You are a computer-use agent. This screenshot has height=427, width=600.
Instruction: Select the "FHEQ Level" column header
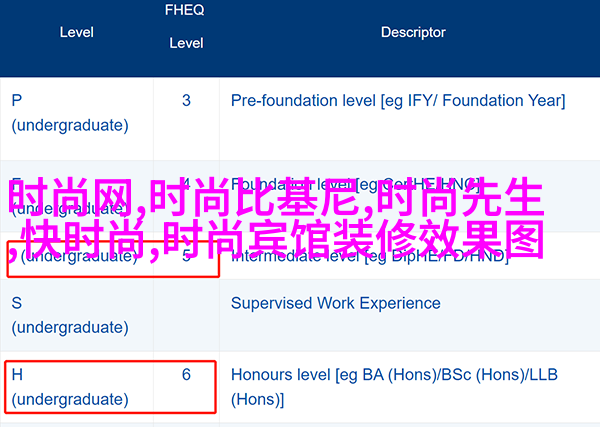click(x=186, y=26)
